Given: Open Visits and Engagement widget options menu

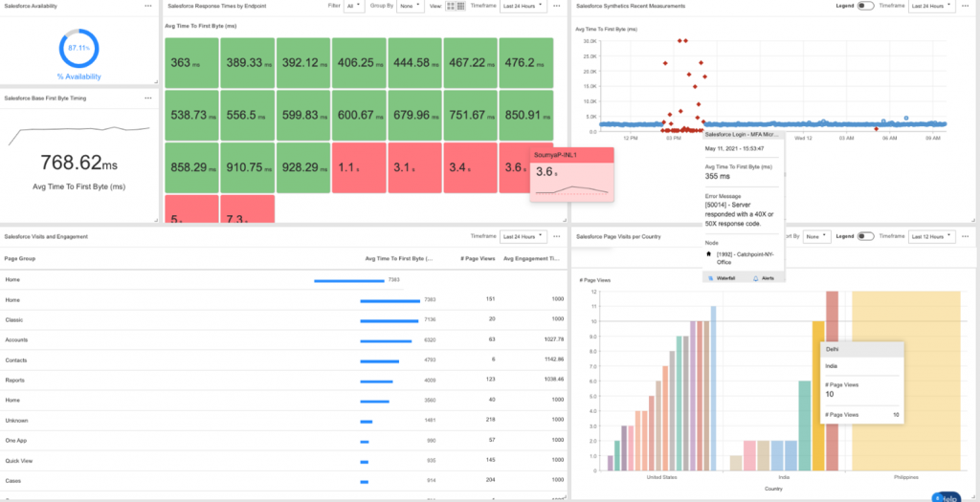Looking at the screenshot, I should point(556,236).
